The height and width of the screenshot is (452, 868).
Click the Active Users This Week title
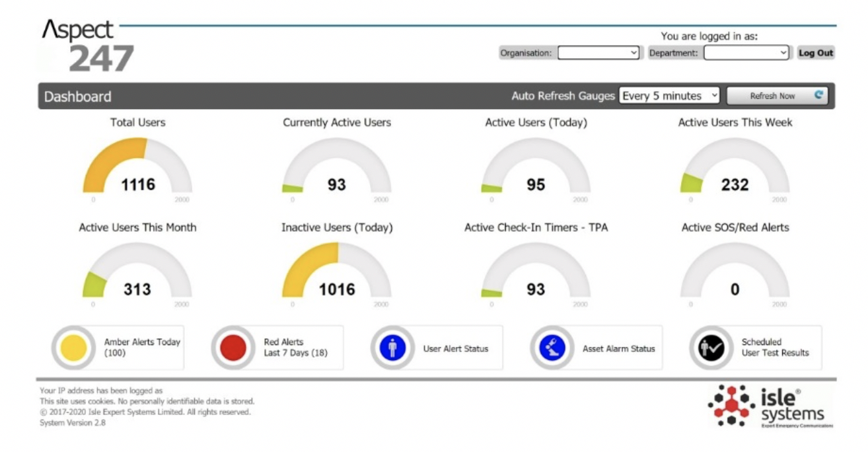pos(735,122)
